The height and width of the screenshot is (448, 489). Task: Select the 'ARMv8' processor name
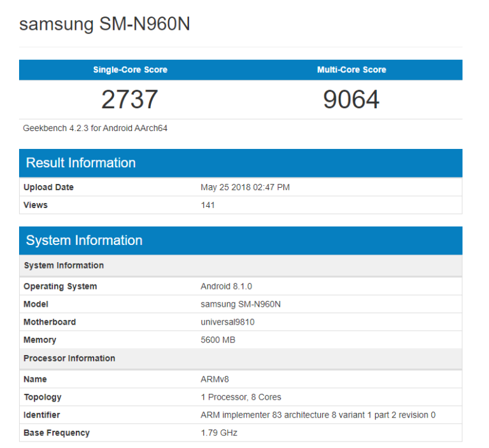pos(215,379)
